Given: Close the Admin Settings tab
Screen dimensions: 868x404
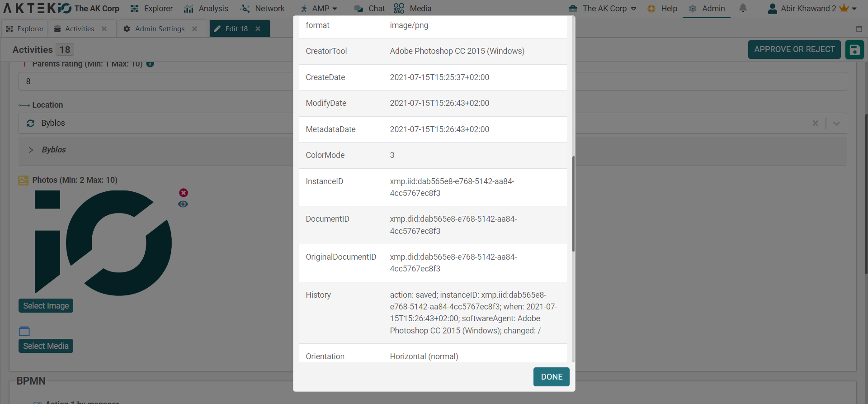Looking at the screenshot, I should pyautogui.click(x=195, y=29).
